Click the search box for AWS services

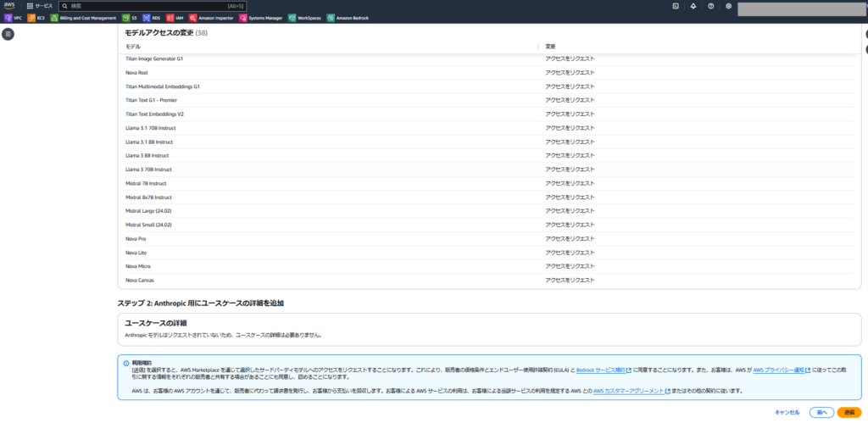pyautogui.click(x=153, y=6)
